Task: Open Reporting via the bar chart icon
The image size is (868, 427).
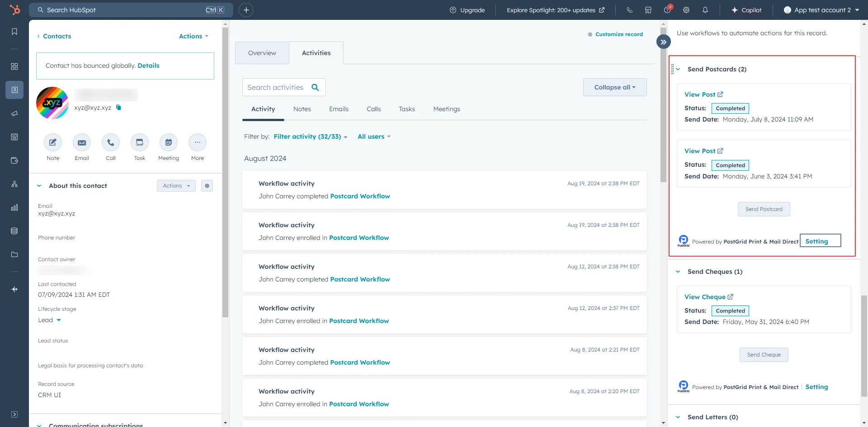Action: (x=14, y=207)
